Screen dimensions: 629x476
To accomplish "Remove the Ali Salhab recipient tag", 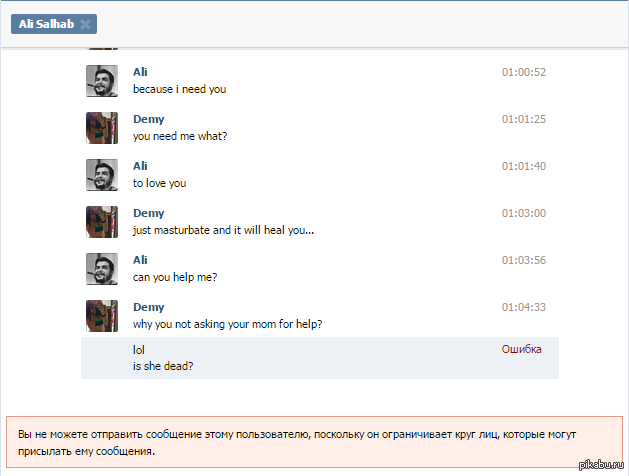I will [x=85, y=24].
